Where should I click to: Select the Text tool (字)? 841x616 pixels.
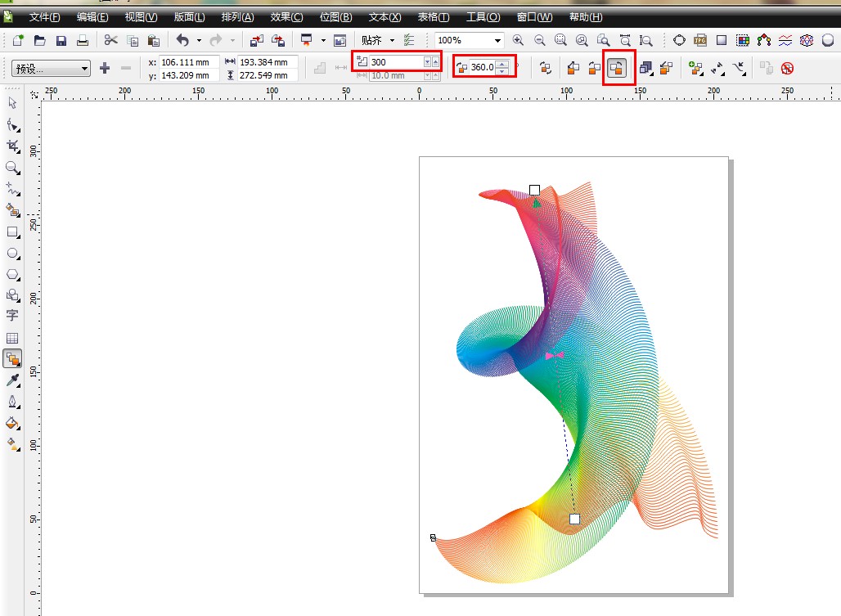(x=12, y=316)
